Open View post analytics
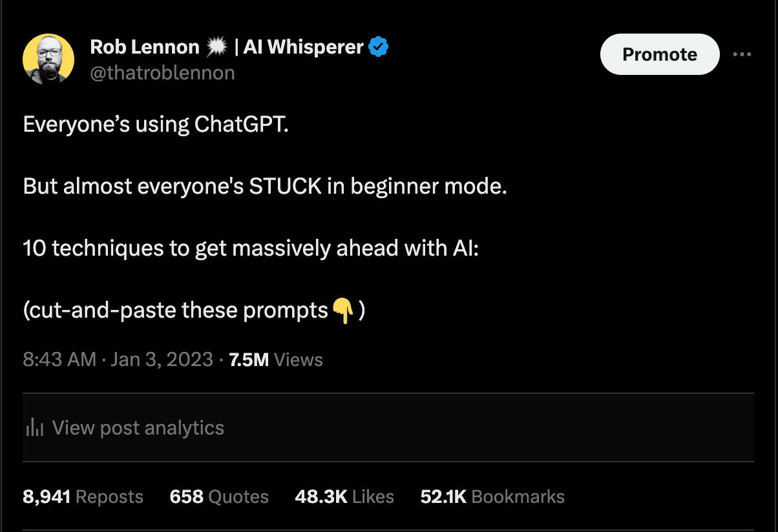Viewport: 778px width, 532px height. click(138, 427)
